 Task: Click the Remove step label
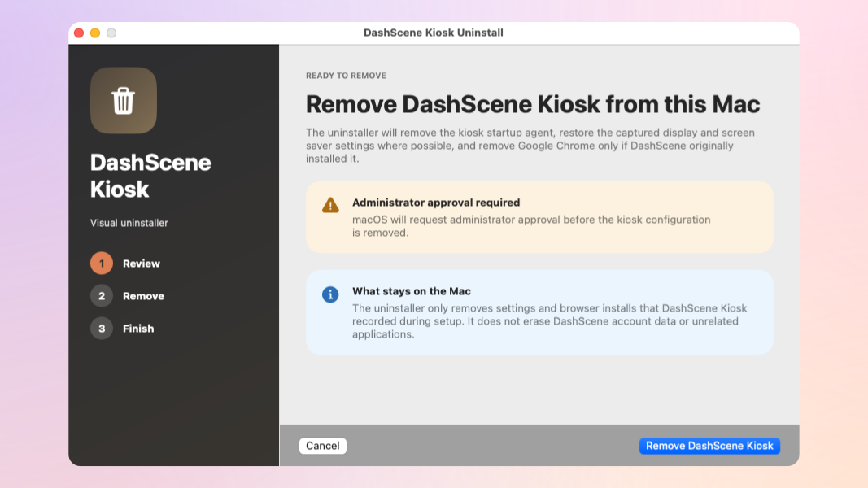click(x=143, y=296)
